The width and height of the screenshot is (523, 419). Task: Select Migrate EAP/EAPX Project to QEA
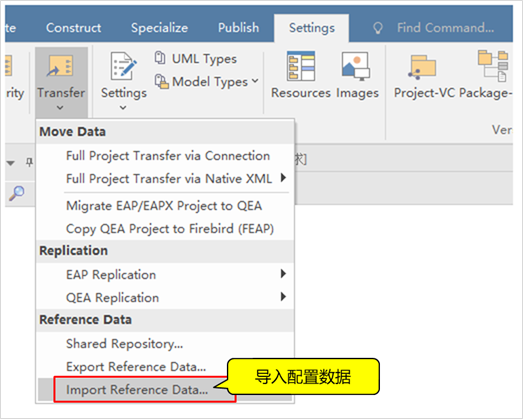click(x=165, y=206)
